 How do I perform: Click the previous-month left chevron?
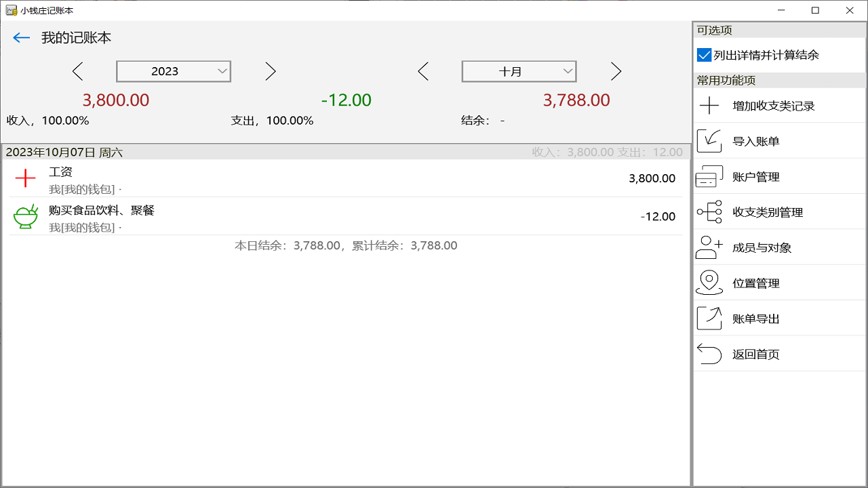[423, 70]
